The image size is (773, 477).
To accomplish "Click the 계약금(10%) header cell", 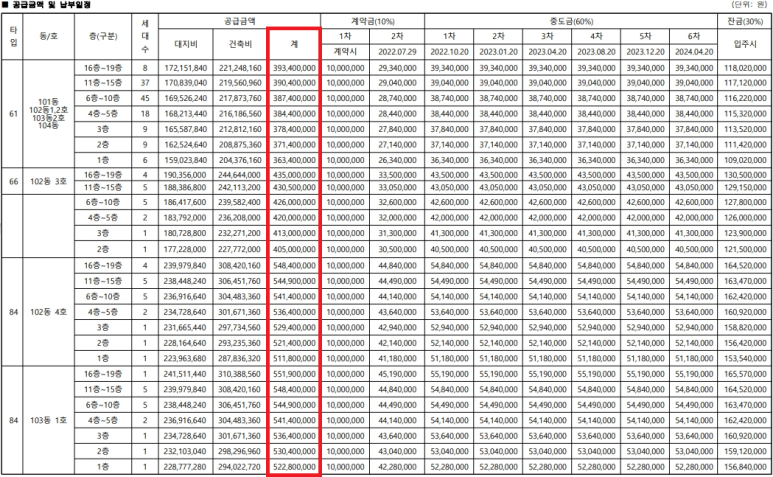I will point(373,21).
